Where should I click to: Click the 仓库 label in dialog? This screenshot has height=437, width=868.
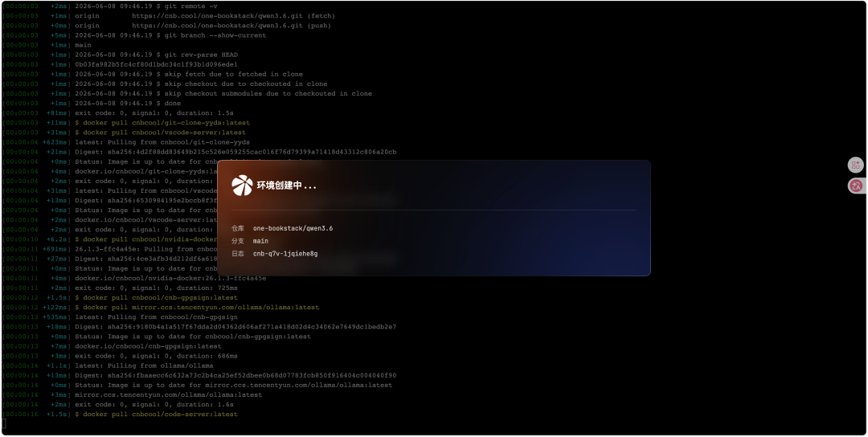pyautogui.click(x=237, y=228)
